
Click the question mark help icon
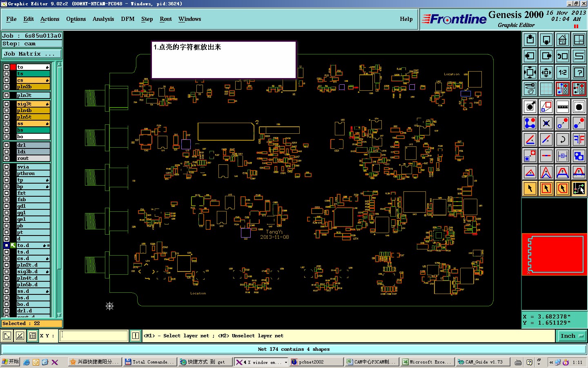click(579, 72)
